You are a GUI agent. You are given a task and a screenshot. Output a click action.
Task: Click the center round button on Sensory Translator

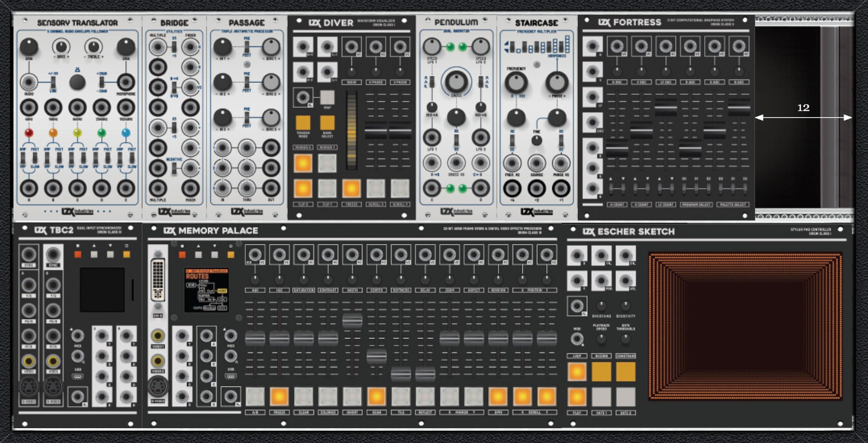coord(77,82)
